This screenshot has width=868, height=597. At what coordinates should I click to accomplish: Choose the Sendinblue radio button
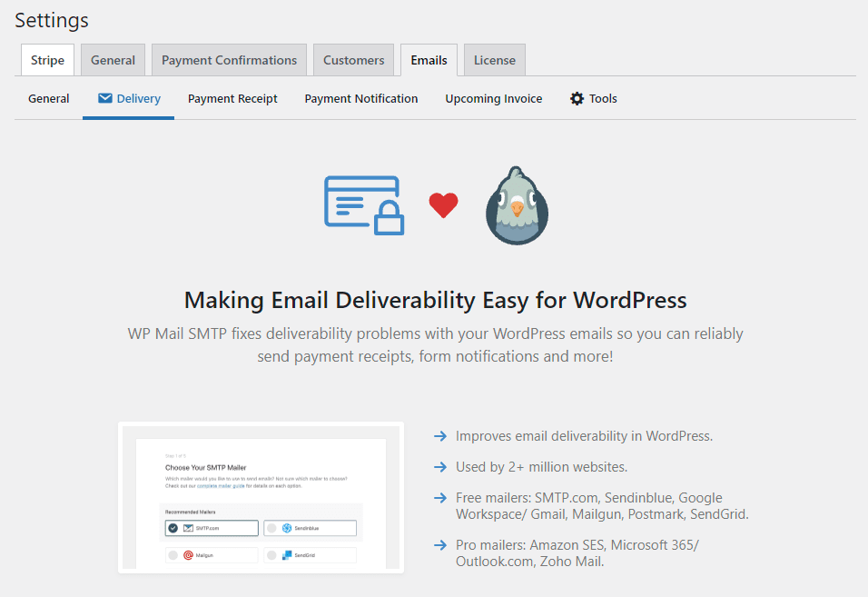(x=271, y=528)
